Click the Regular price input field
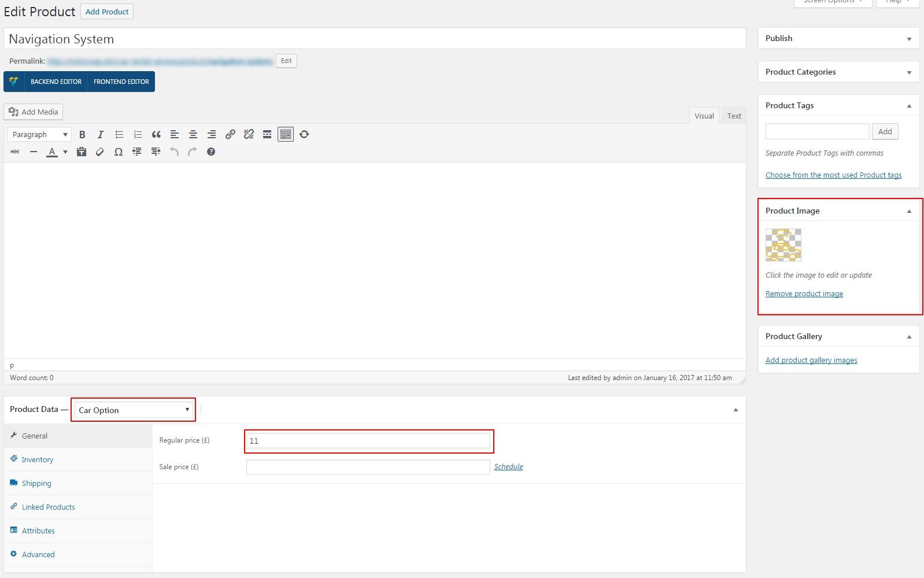 [x=368, y=441]
